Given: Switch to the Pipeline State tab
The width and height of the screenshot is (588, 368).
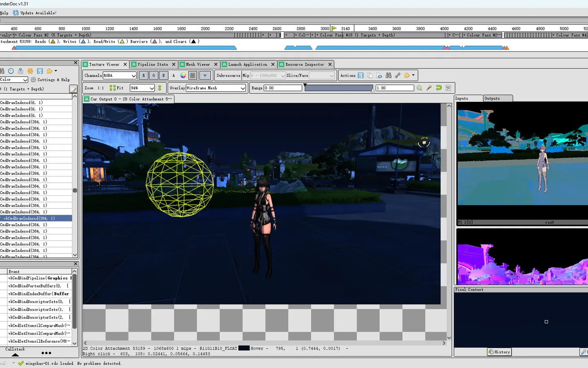Looking at the screenshot, I should coord(153,65).
